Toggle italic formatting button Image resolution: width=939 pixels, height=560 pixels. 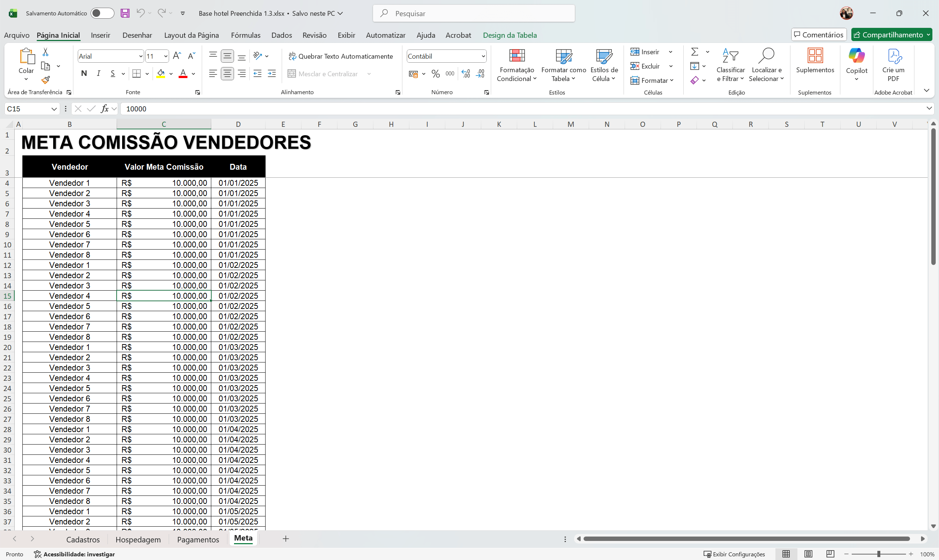pyautogui.click(x=99, y=74)
